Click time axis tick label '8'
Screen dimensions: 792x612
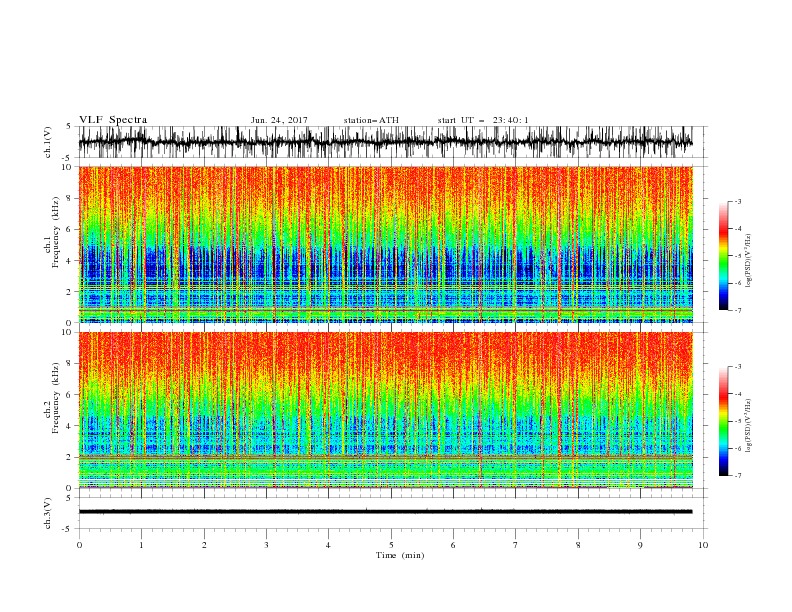point(578,545)
